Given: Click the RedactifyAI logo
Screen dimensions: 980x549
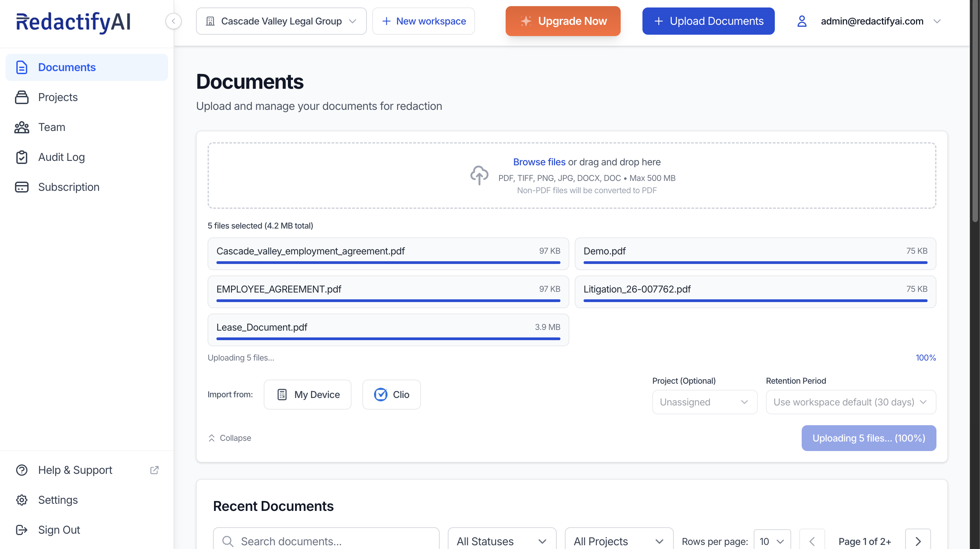Looking at the screenshot, I should pyautogui.click(x=73, y=22).
